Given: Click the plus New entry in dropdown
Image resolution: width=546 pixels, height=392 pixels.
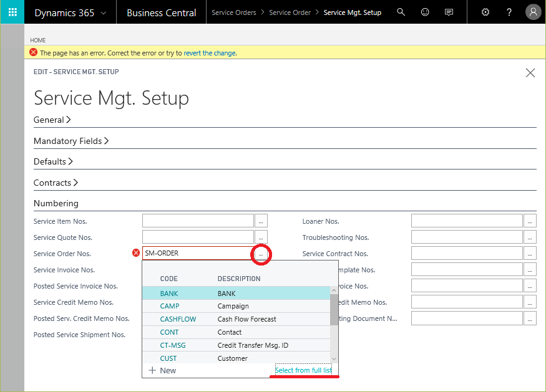Looking at the screenshot, I should [x=162, y=370].
